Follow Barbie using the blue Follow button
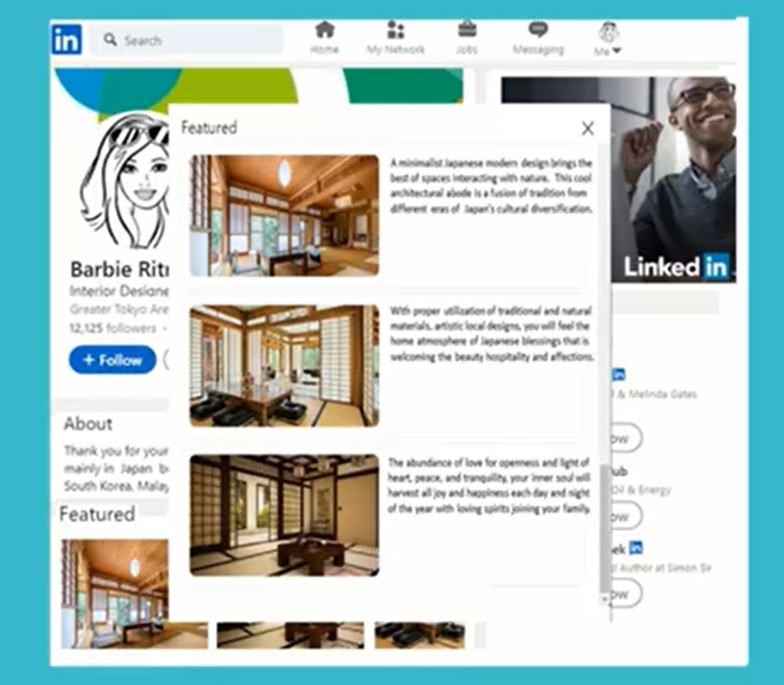Screen dimensions: 784x685 (x=111, y=360)
